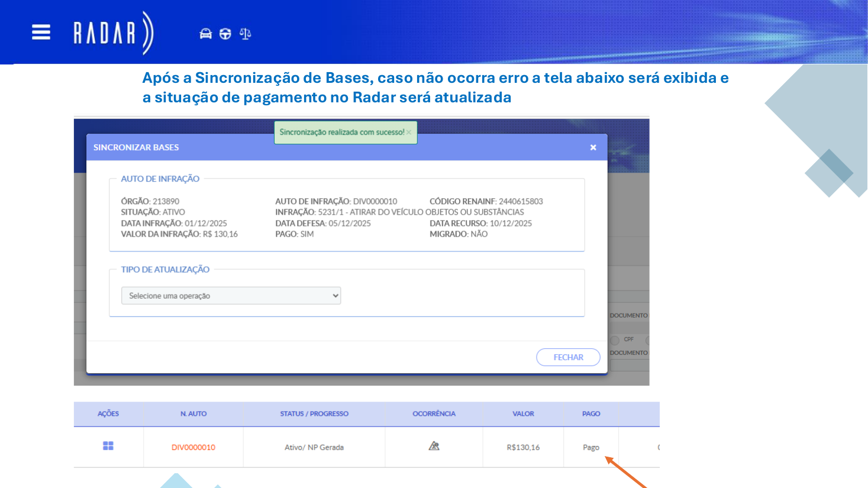This screenshot has width=868, height=488.
Task: Click the N. AUTO column header
Action: click(x=193, y=413)
